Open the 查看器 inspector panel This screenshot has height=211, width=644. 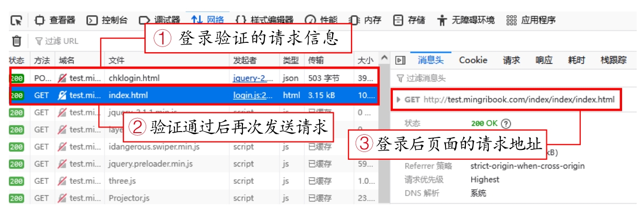pyautogui.click(x=55, y=20)
